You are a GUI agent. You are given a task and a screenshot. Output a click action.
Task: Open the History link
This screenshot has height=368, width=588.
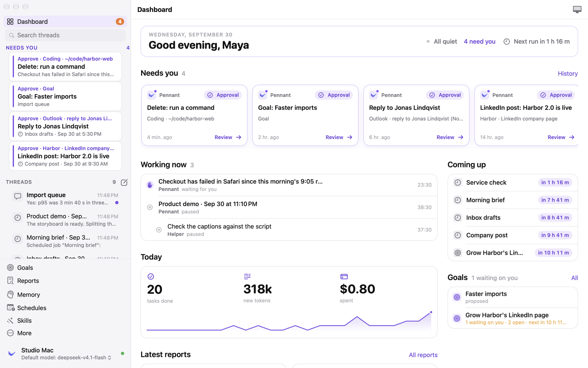pos(568,74)
